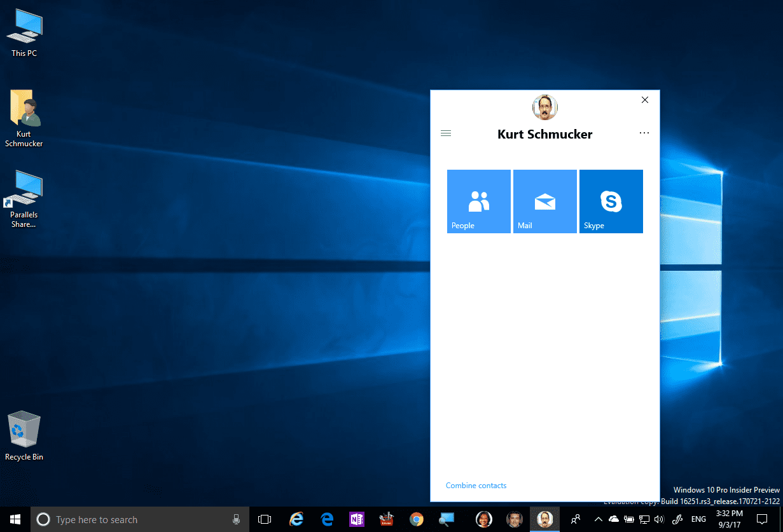783x532 pixels.
Task: Open the Mail tile
Action: pyautogui.click(x=545, y=201)
